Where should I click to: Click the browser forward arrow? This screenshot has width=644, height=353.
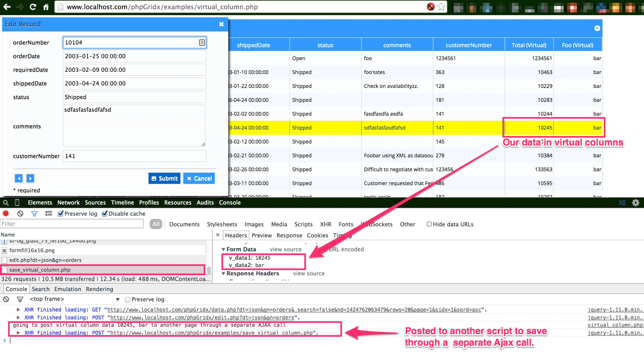click(20, 7)
